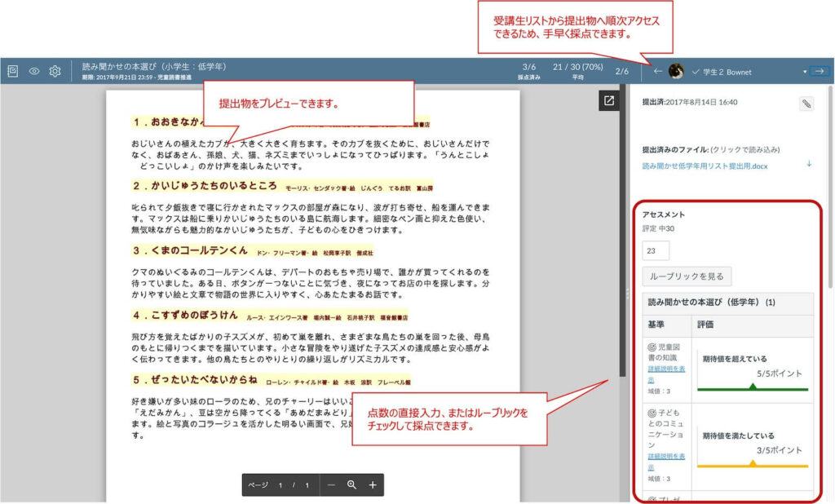Screen dimensions: 835x504
Task: Click the paperclip attachment icon
Action: pyautogui.click(x=806, y=104)
